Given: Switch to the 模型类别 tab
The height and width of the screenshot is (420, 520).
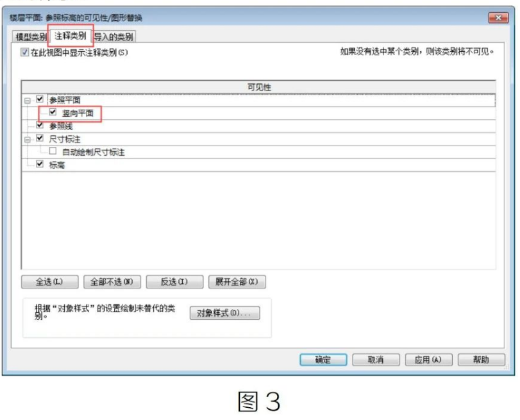Looking at the screenshot, I should coord(31,37).
